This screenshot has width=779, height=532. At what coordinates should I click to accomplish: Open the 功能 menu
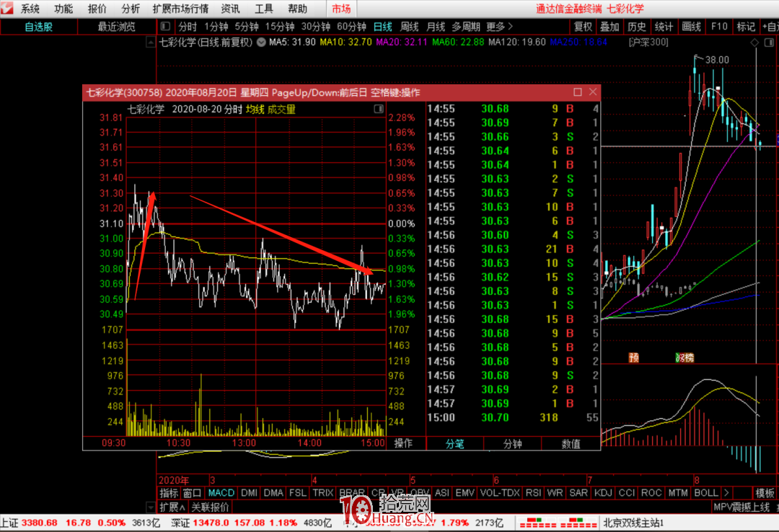[63, 9]
